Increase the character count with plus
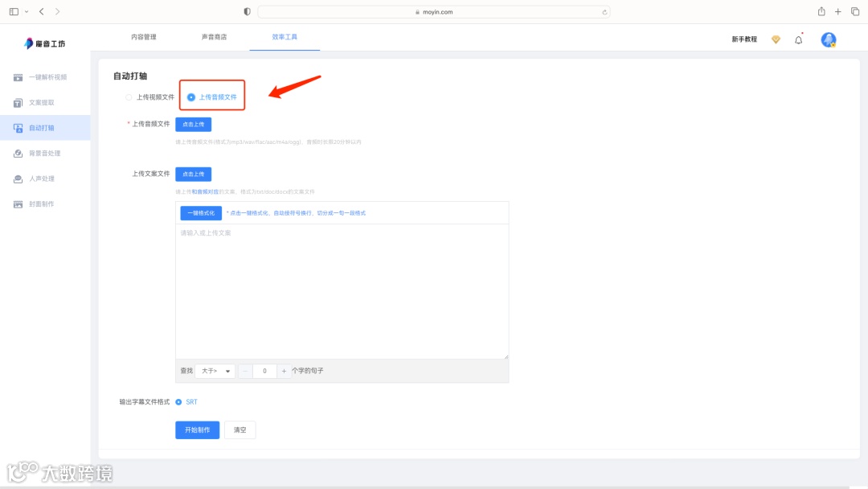Image resolution: width=868 pixels, height=489 pixels. (x=284, y=371)
